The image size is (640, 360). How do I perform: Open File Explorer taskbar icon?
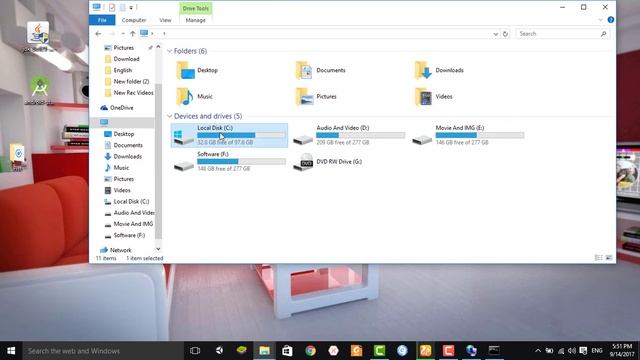pos(264,351)
